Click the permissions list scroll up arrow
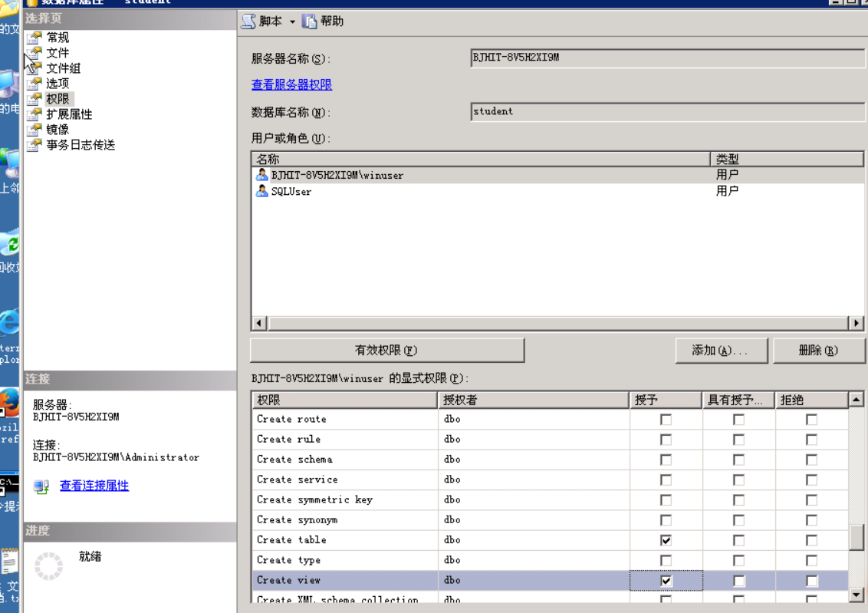The image size is (868, 613). click(856, 399)
